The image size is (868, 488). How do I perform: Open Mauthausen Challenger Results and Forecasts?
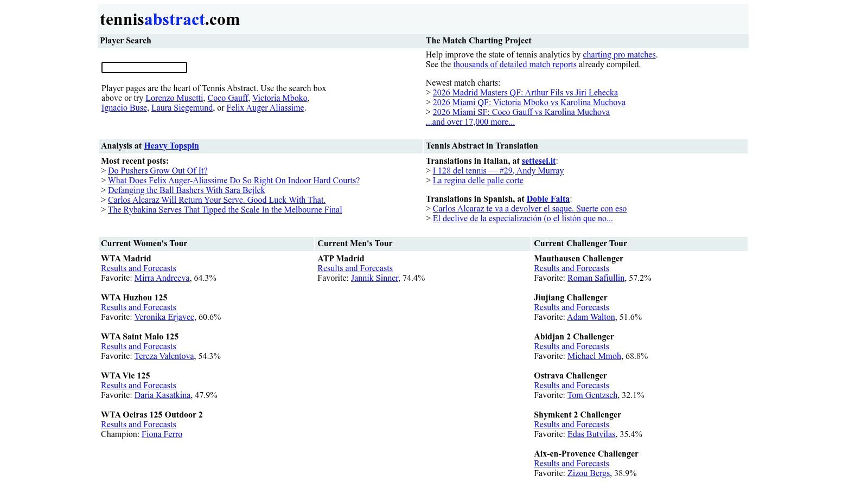click(571, 268)
